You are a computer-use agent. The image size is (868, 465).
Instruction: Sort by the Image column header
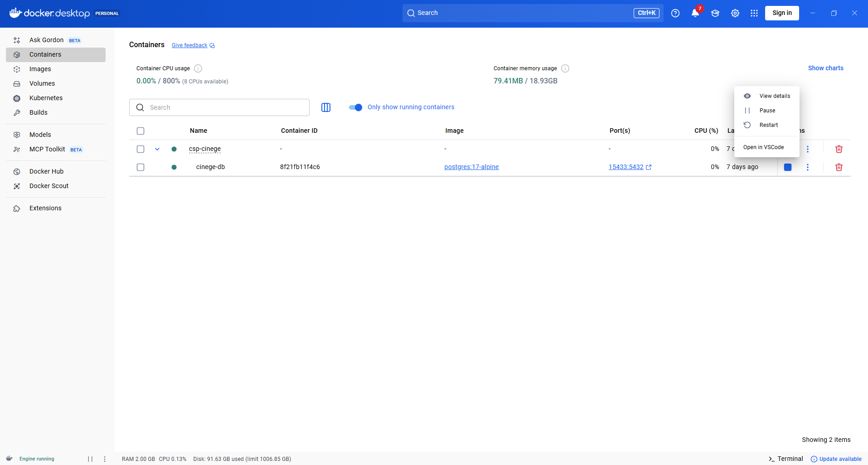click(454, 131)
